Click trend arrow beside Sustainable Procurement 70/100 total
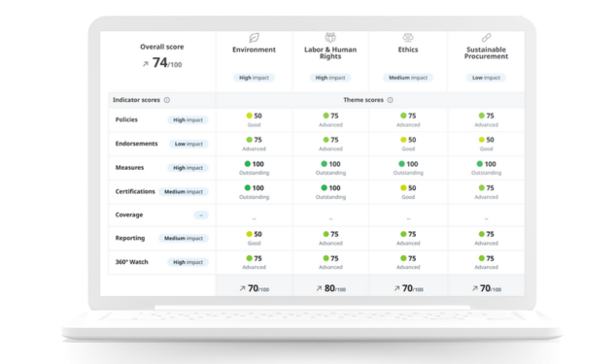Viewport: 616px width, 364px height. coord(475,288)
